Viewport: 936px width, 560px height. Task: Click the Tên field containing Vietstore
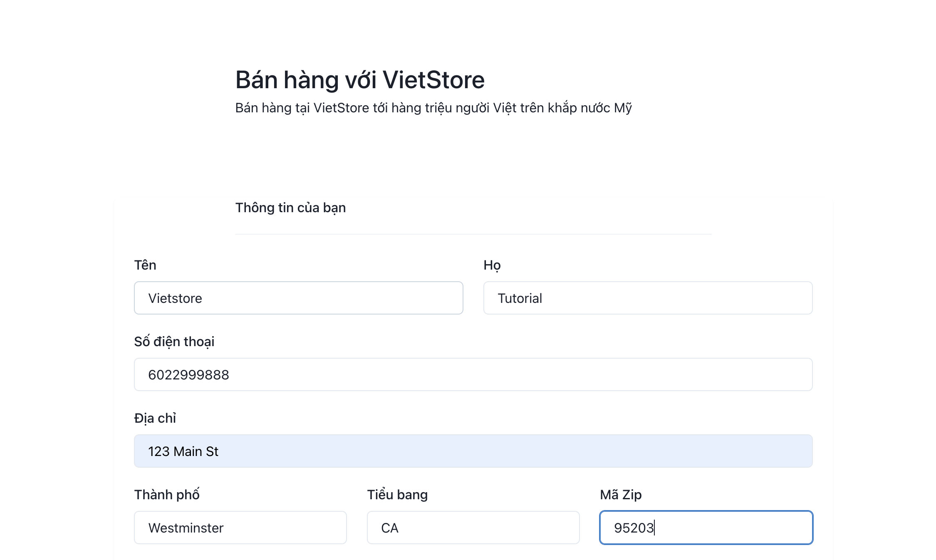point(298,298)
